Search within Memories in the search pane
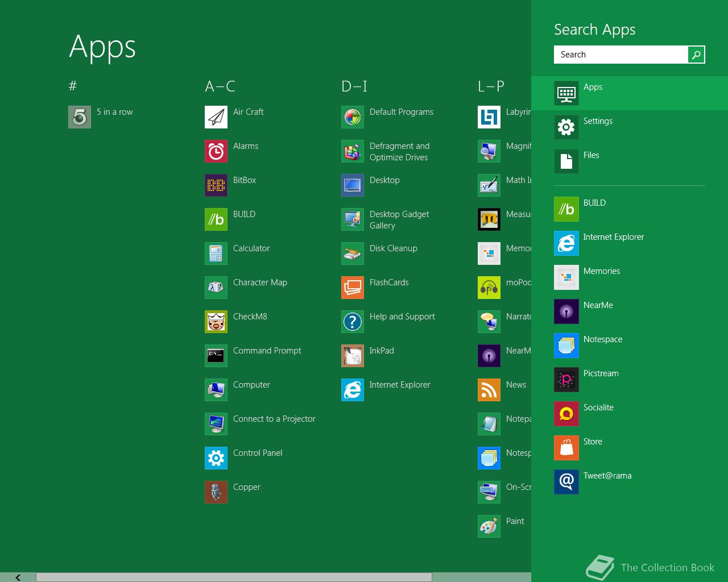728x582 pixels. point(630,277)
